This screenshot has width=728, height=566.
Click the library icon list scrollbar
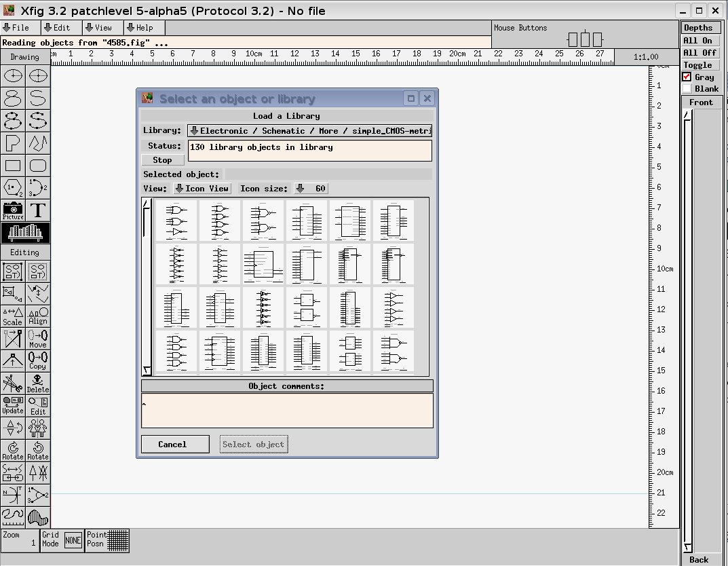tap(147, 286)
